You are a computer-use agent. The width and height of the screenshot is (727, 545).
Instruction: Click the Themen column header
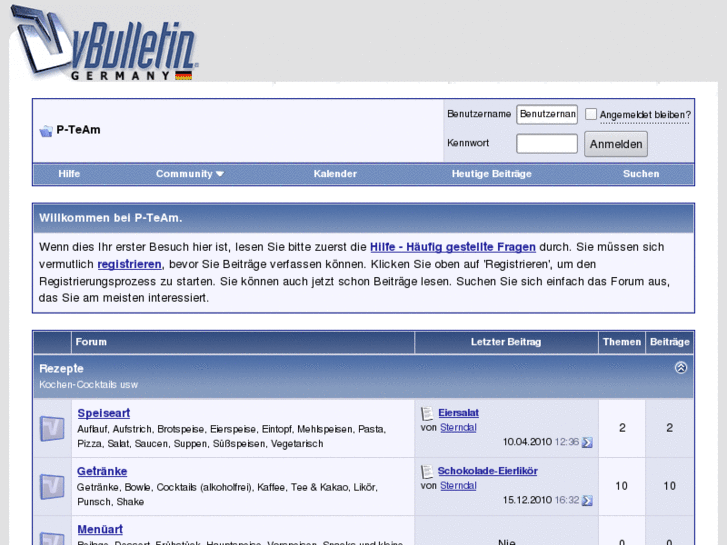(x=622, y=342)
